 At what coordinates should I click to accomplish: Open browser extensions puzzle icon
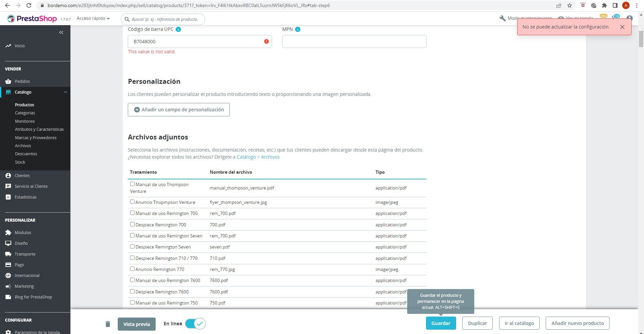tap(604, 5)
